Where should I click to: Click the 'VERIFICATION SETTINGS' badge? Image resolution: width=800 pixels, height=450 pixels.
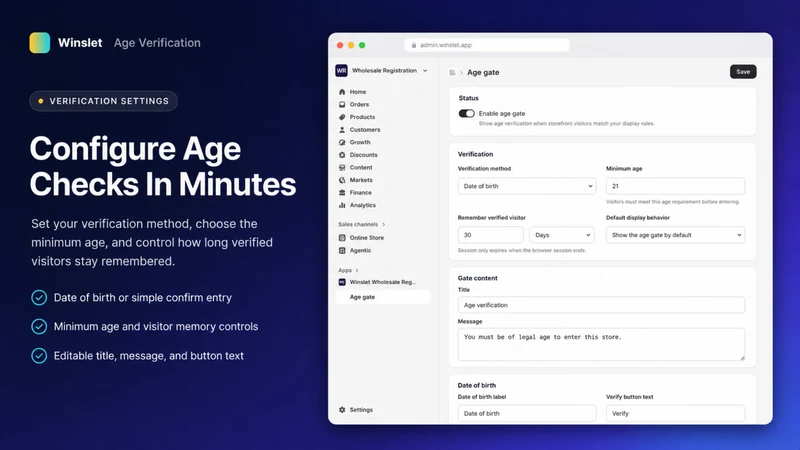click(104, 101)
